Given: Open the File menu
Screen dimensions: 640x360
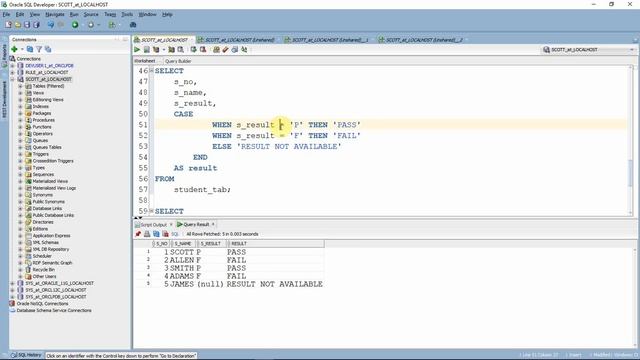Looking at the screenshot, I should (x=6, y=14).
